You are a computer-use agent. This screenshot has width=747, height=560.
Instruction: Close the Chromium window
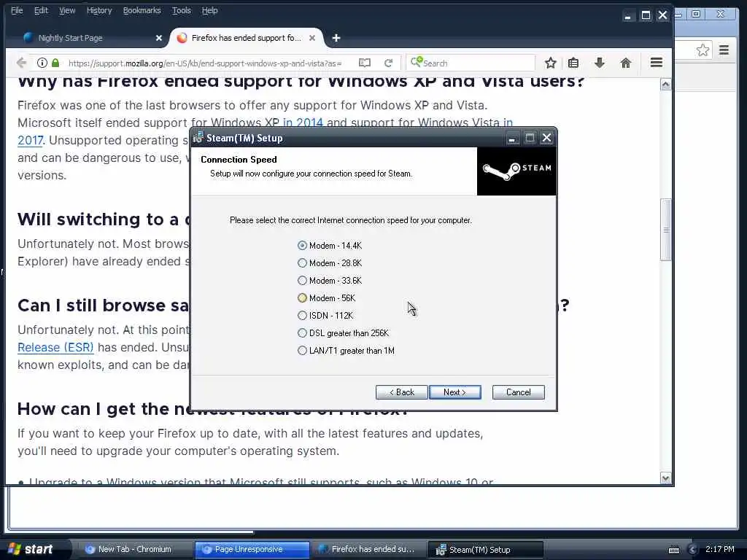pos(721,15)
